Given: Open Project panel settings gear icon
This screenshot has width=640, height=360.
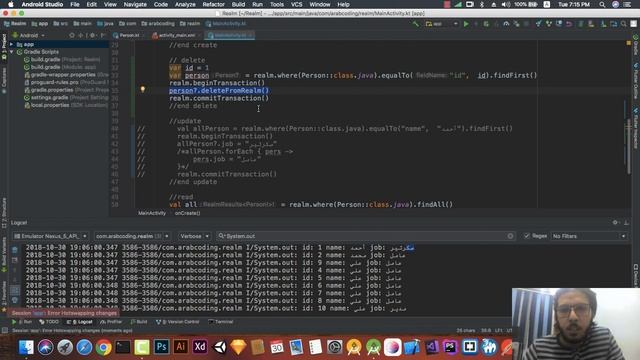Looking at the screenshot, I should [92, 36].
